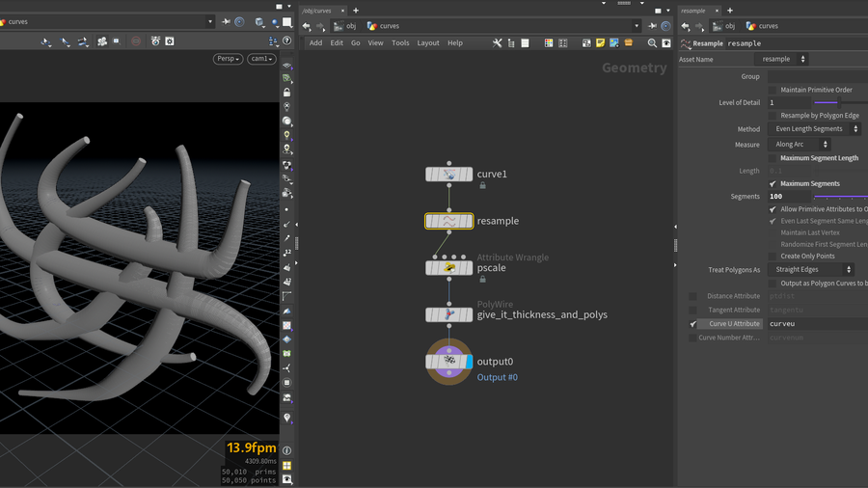The height and width of the screenshot is (488, 868).
Task: Click the wrench tool icon in network toolbar
Action: [498, 43]
